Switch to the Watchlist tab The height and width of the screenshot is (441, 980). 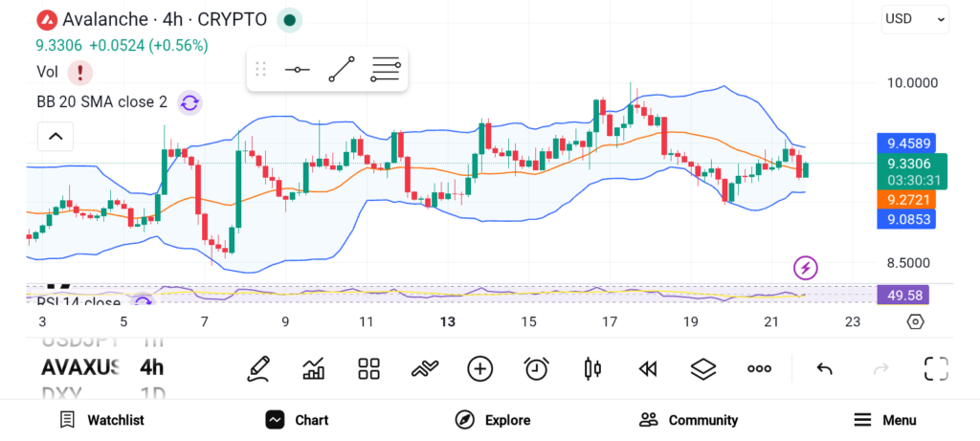tap(101, 420)
